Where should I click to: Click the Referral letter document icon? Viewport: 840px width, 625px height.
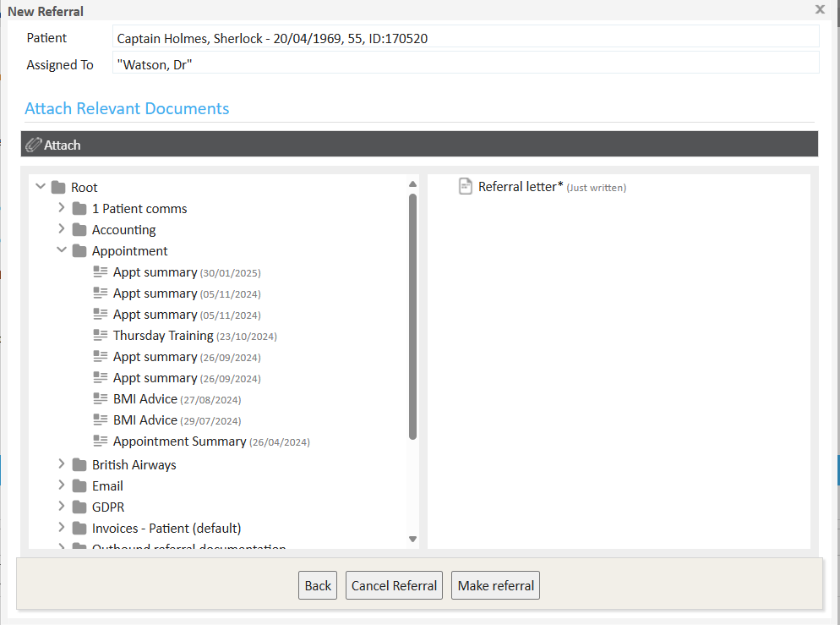(466, 186)
